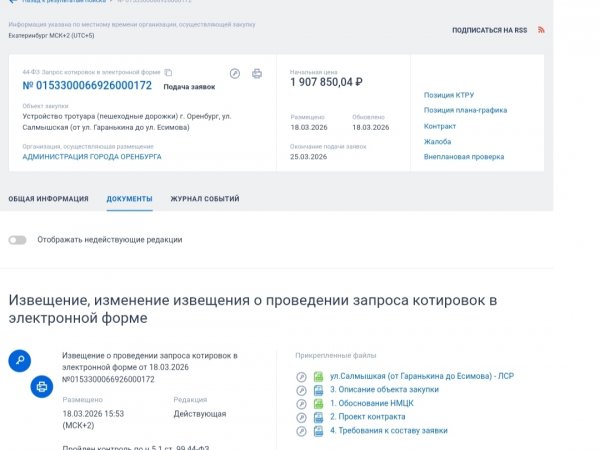Click the document file icon for '3. Описание объекта закупки'

(318, 390)
